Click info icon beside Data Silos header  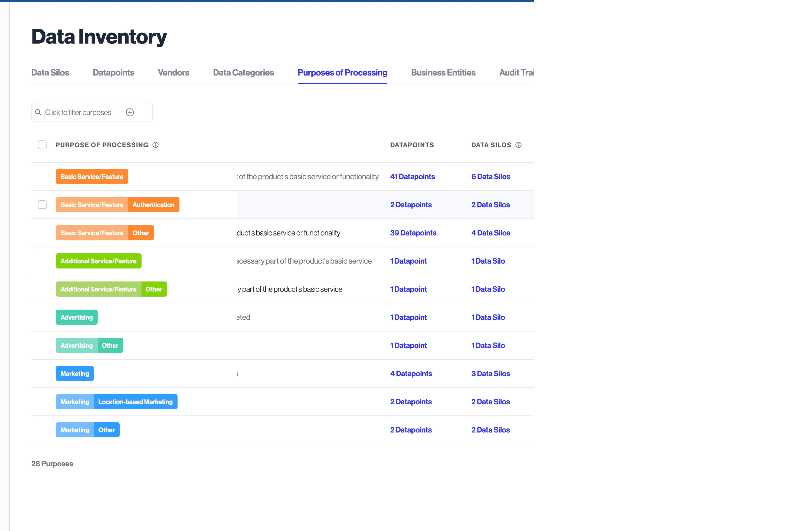518,145
